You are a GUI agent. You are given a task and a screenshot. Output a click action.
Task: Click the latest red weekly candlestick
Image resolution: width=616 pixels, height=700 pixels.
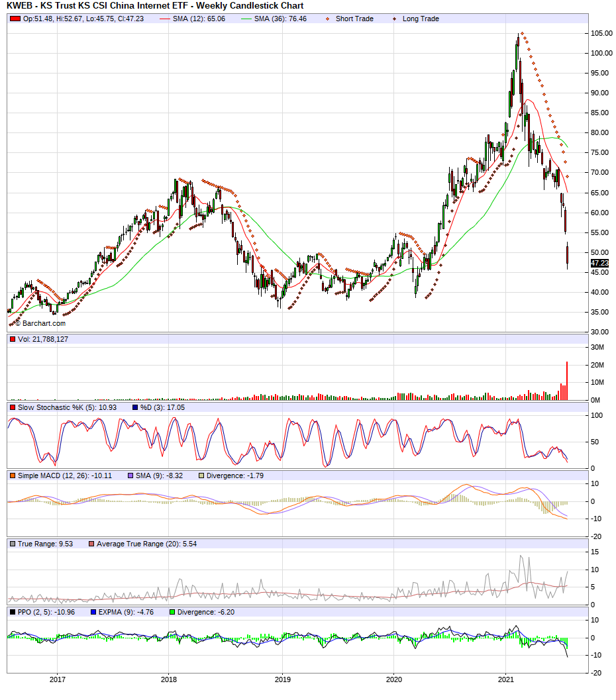point(568,256)
